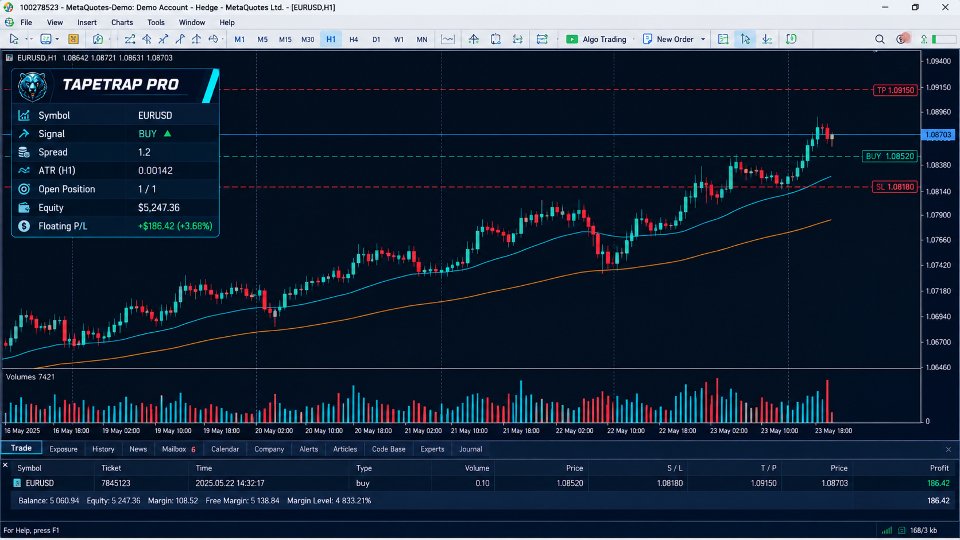Screen dimensions: 960x540
Task: Click the green icon beside 168/3 kb
Action: click(x=901, y=530)
